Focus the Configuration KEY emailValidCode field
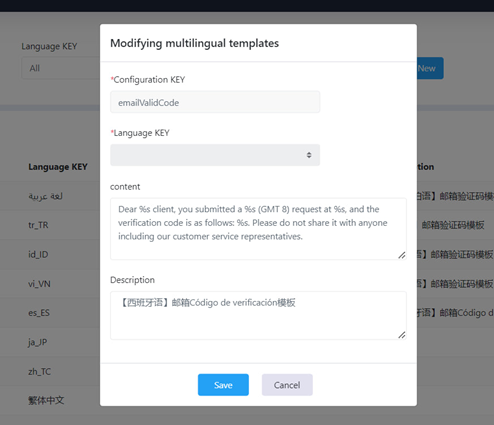Image resolution: width=494 pixels, height=425 pixels. point(215,102)
